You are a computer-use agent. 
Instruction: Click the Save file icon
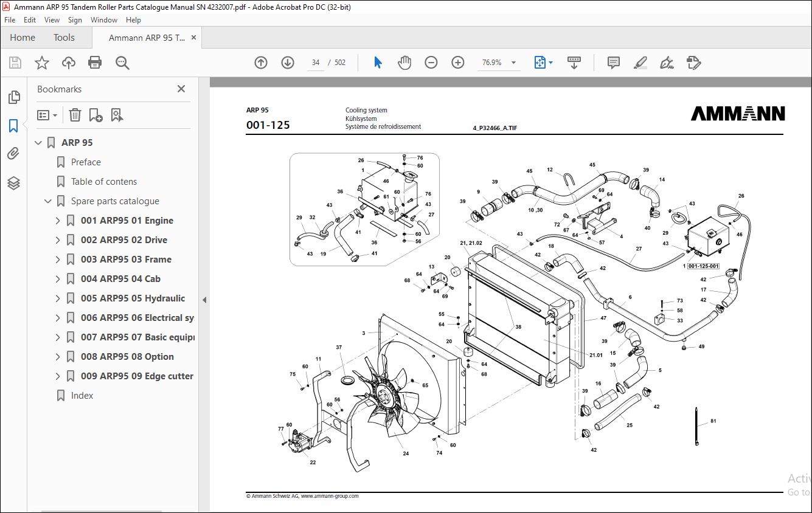[15, 63]
